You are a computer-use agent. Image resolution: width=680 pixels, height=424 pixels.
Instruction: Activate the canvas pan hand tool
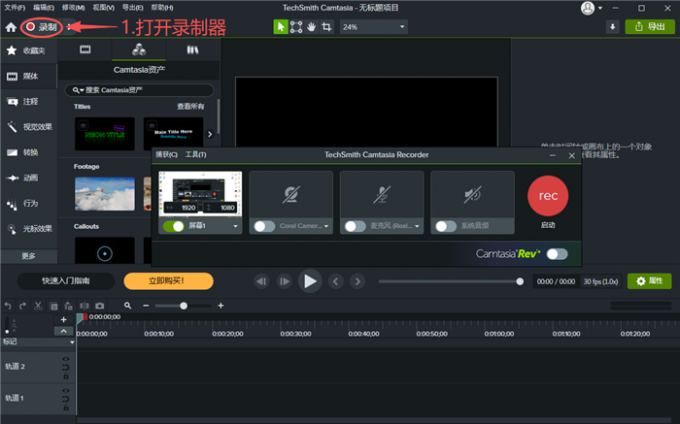(311, 27)
